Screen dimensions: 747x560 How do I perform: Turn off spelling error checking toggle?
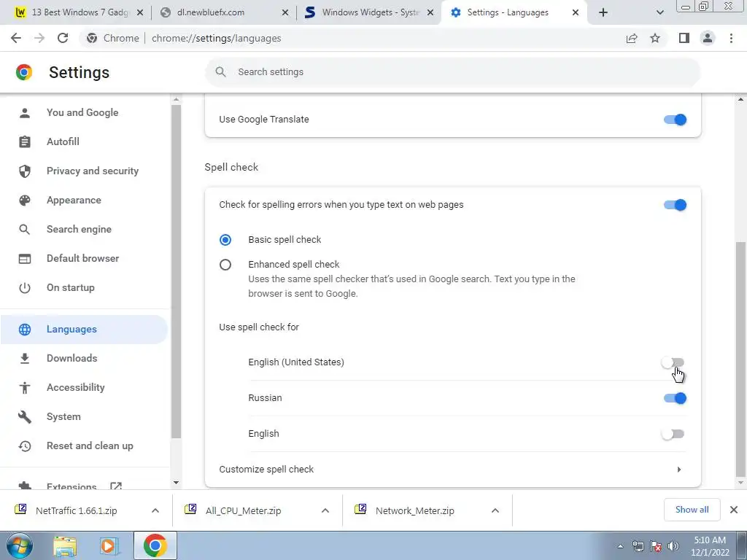(675, 205)
